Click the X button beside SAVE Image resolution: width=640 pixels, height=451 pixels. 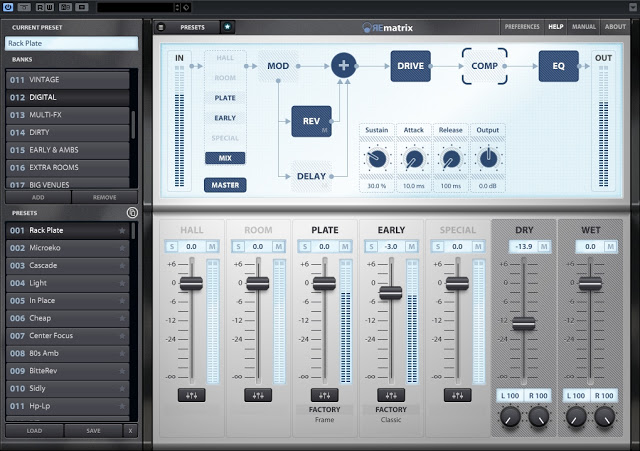point(130,430)
